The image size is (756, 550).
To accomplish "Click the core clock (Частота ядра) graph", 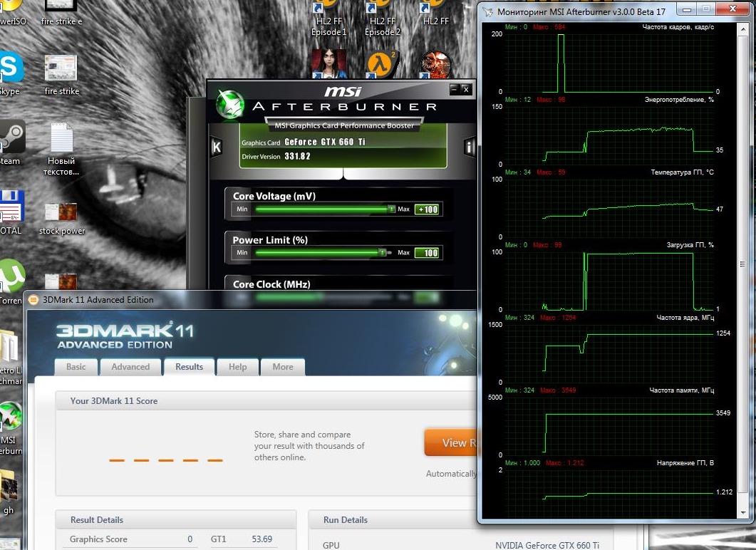I will pyautogui.click(x=609, y=353).
